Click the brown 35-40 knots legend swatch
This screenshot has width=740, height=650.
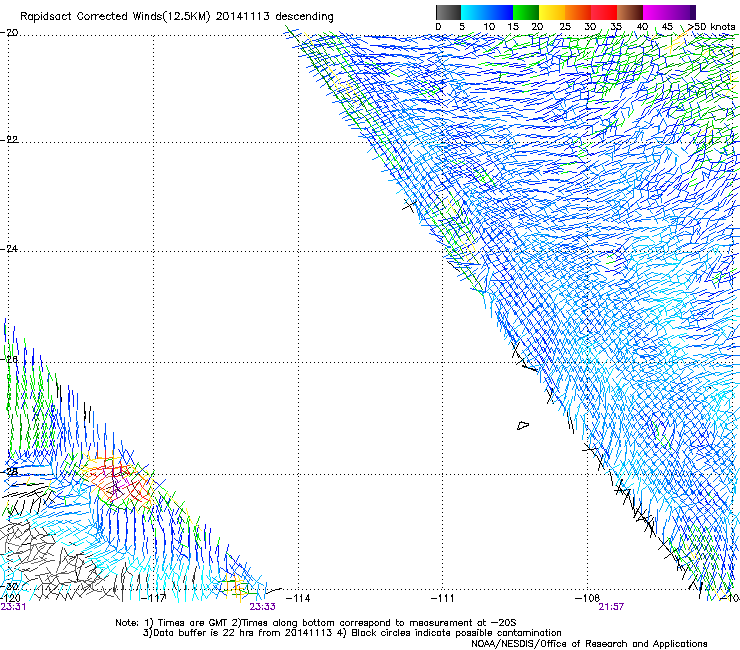630,12
